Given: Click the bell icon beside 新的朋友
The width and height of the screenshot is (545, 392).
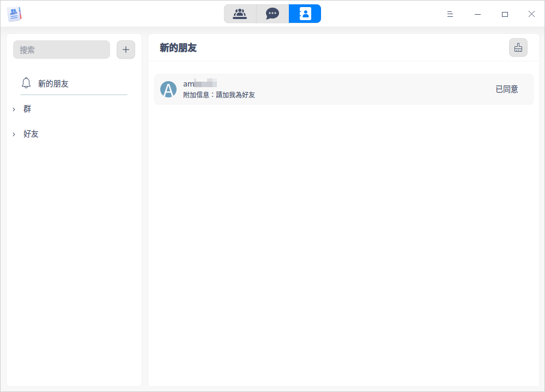Looking at the screenshot, I should click(26, 83).
